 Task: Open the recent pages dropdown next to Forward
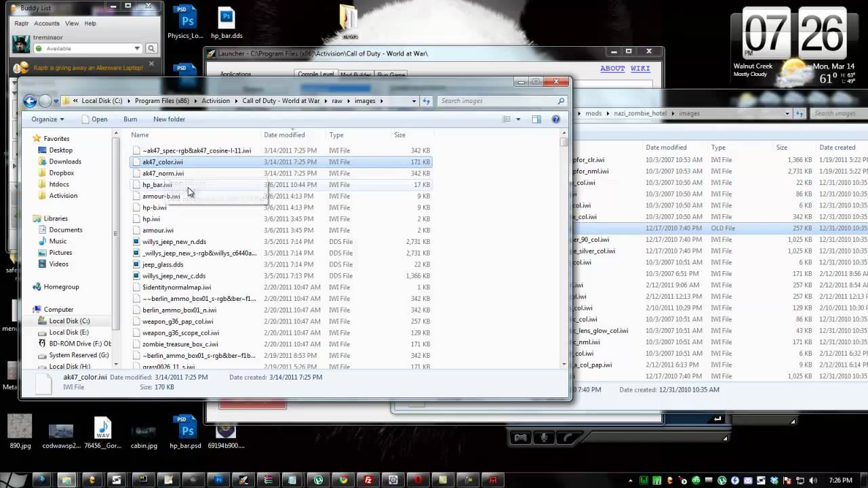point(56,101)
